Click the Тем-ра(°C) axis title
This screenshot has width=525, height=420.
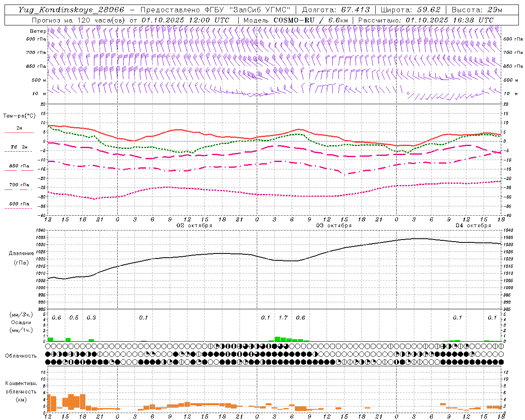pos(19,116)
